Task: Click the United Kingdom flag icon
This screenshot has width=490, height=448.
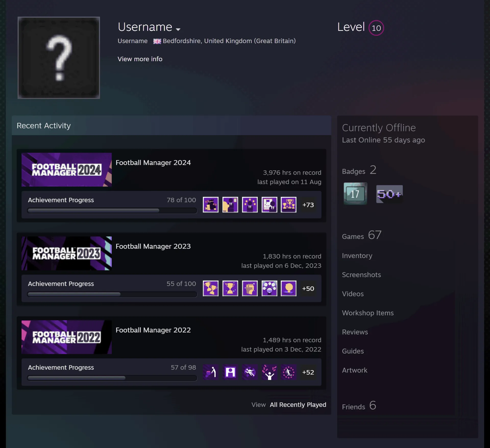Action: 157,41
